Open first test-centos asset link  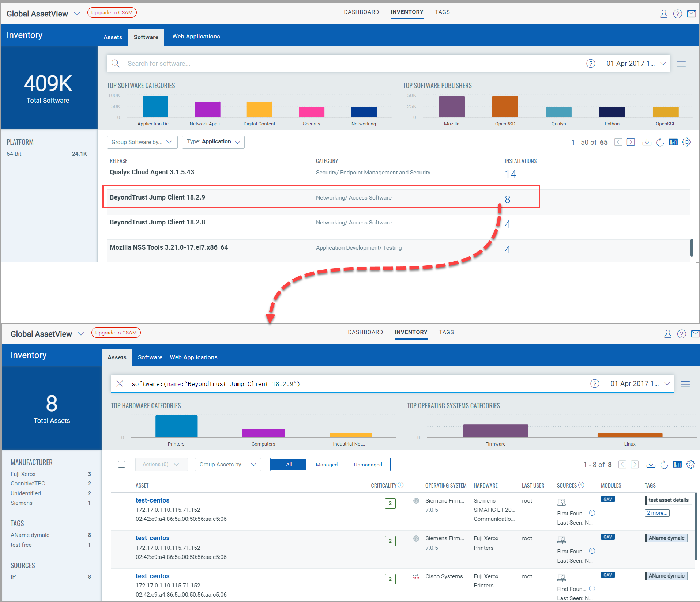pyautogui.click(x=153, y=500)
